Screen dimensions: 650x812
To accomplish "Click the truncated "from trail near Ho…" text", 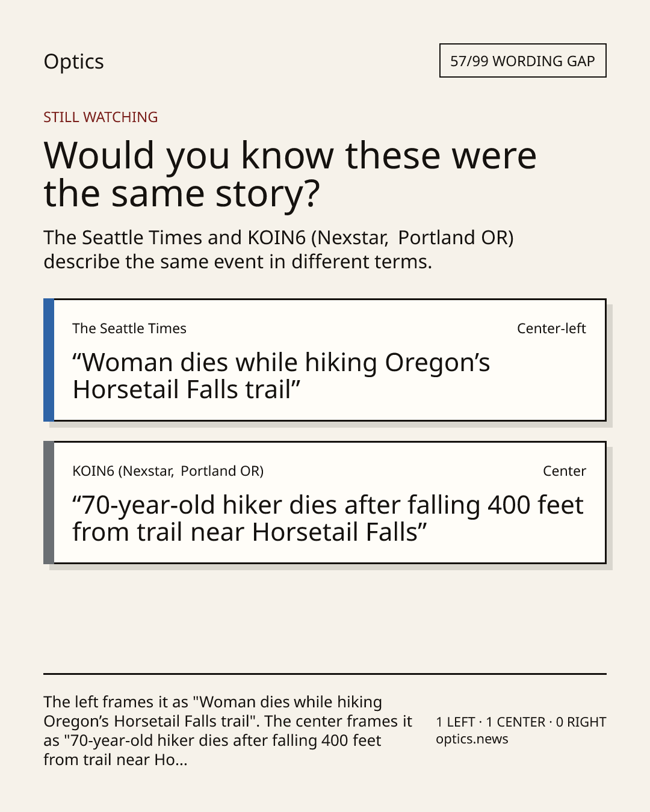I will 116,760.
